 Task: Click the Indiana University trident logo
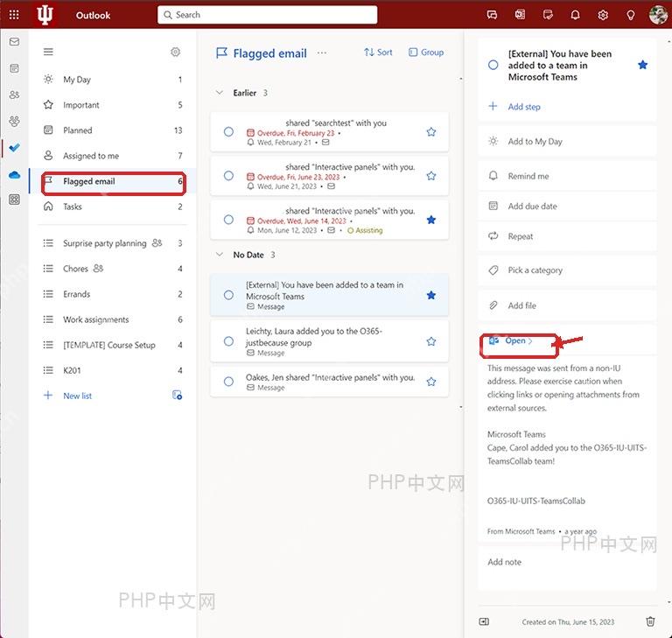(x=45, y=15)
